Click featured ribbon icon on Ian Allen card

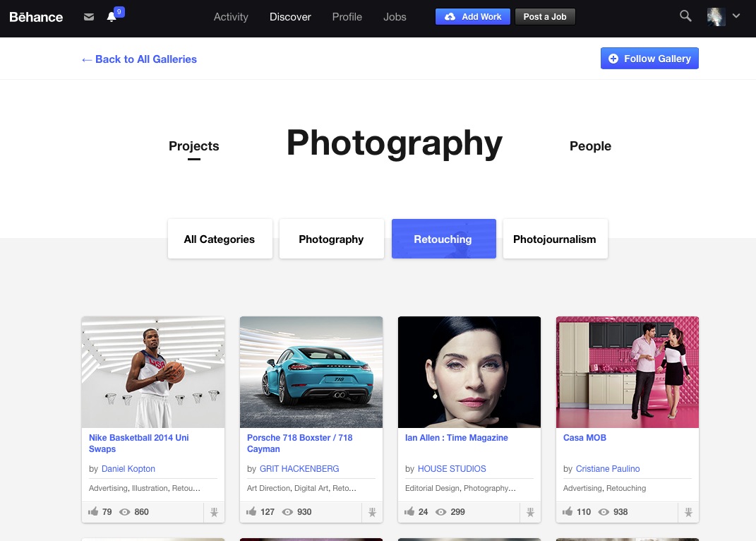pos(530,512)
